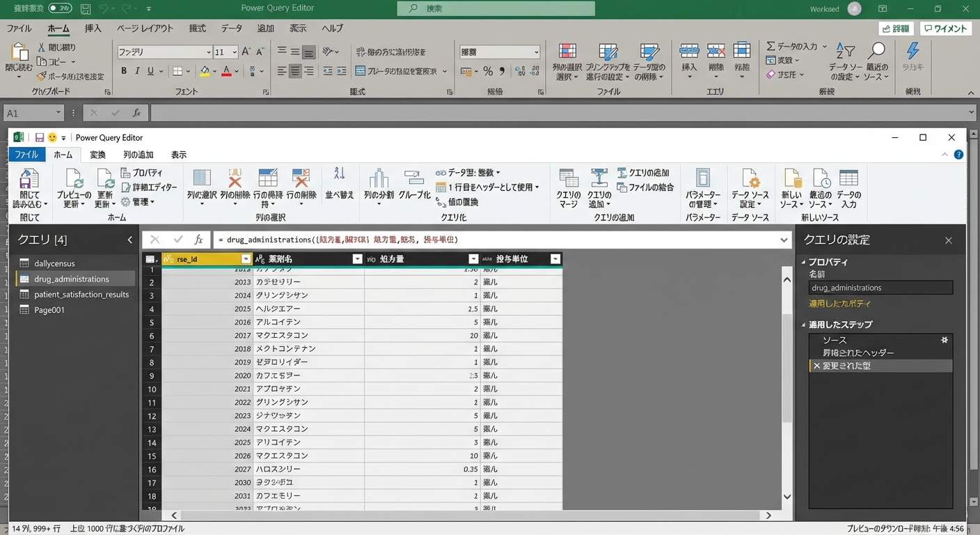
Task: Open the rse_id column filter dropdown
Action: coord(245,259)
